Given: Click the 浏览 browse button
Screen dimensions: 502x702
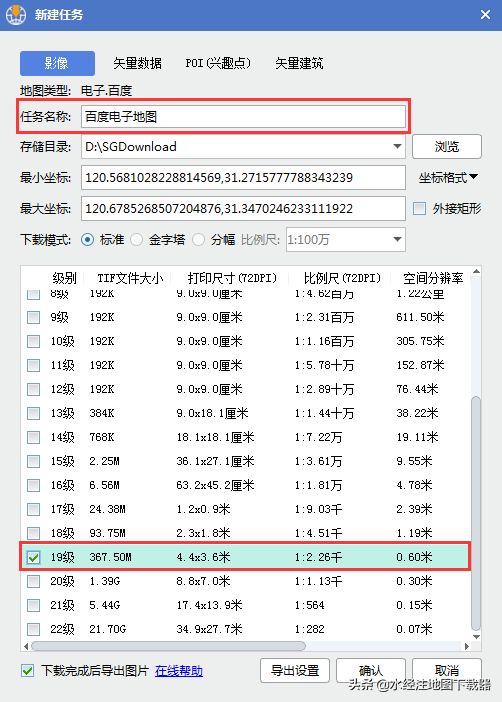Looking at the screenshot, I should [446, 146].
